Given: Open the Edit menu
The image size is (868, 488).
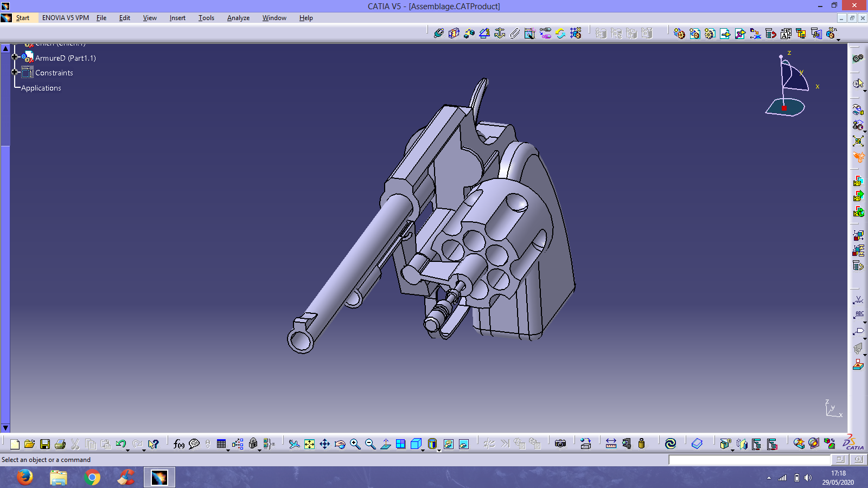Looking at the screenshot, I should point(125,18).
